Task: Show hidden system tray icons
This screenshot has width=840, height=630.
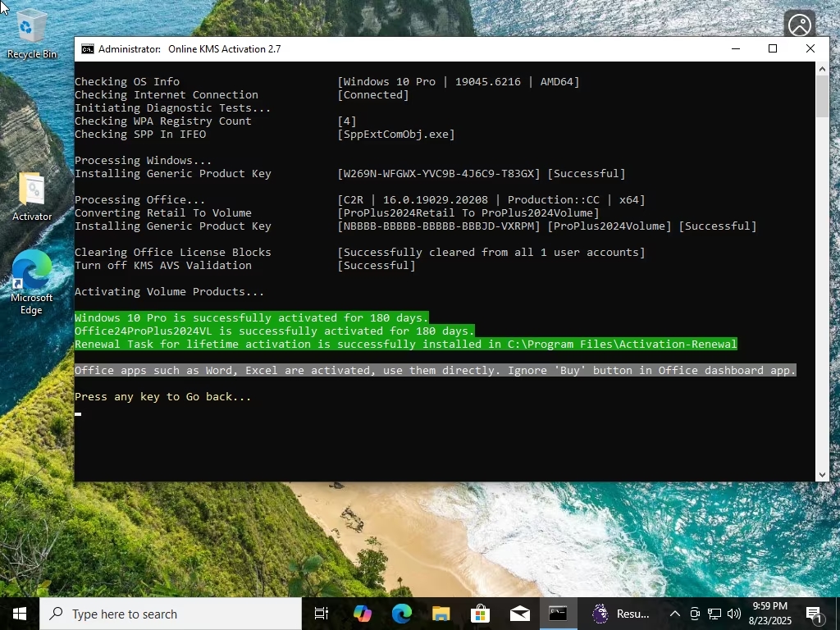Action: [x=675, y=614]
